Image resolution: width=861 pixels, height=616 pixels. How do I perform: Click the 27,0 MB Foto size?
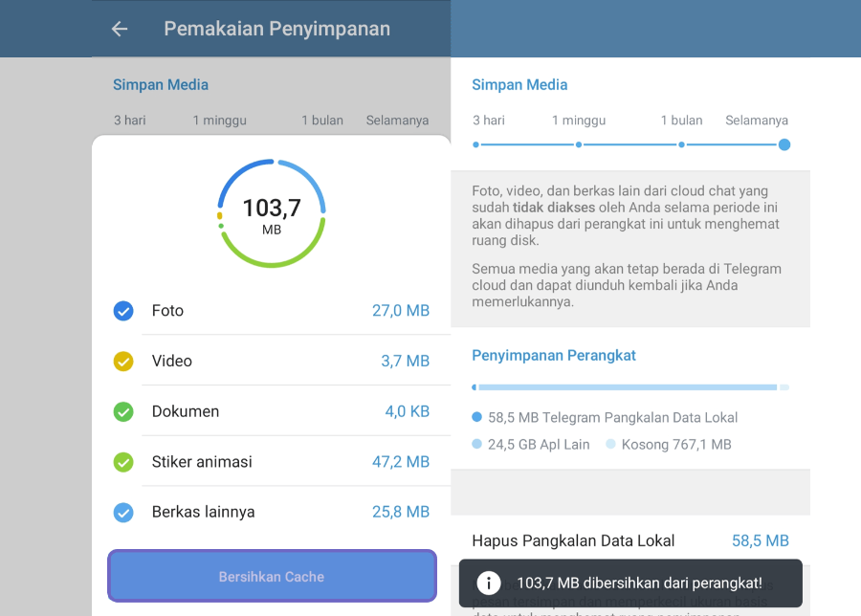click(401, 311)
